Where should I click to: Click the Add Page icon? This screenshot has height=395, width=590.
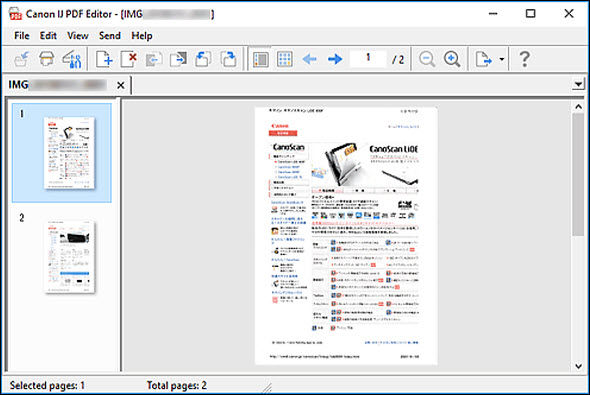(x=104, y=59)
